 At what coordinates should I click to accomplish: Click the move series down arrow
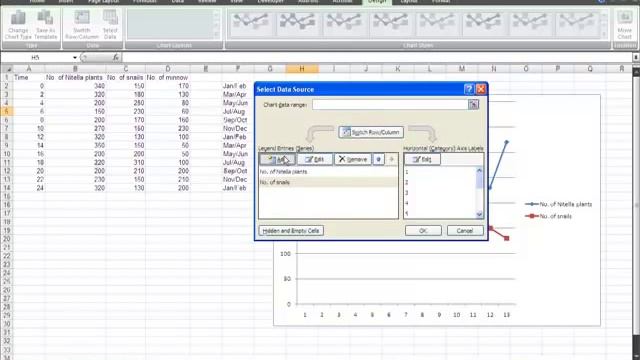(391, 159)
